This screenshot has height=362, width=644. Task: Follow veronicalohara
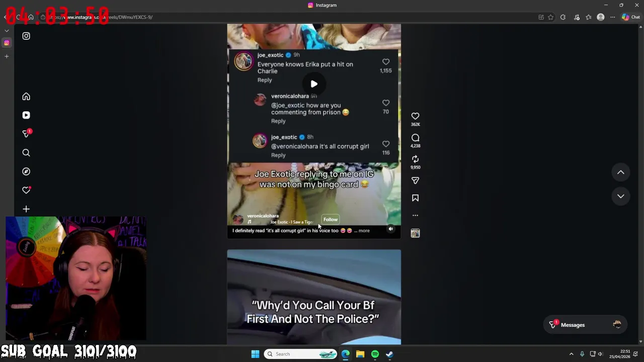pos(331,219)
